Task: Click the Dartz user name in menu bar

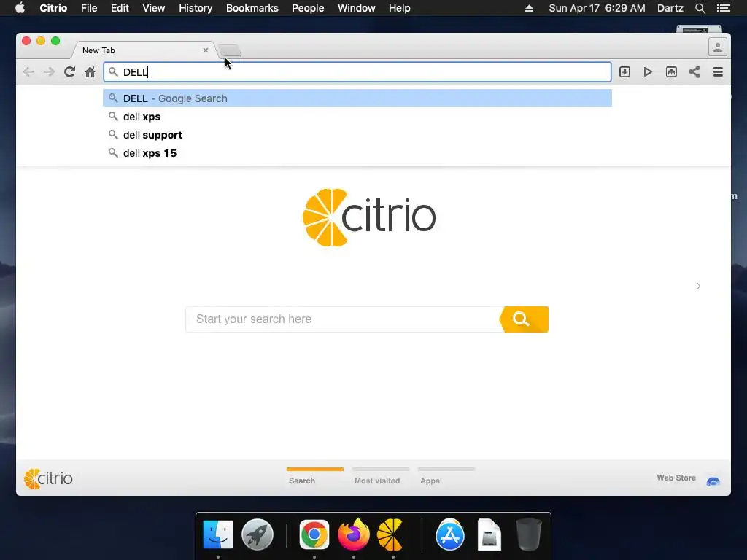Action: pyautogui.click(x=670, y=8)
